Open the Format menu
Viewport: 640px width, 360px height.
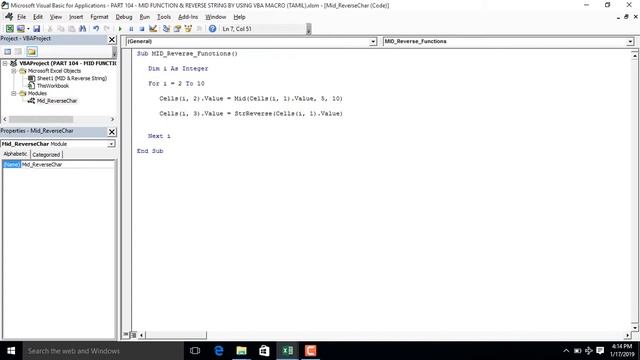point(99,17)
